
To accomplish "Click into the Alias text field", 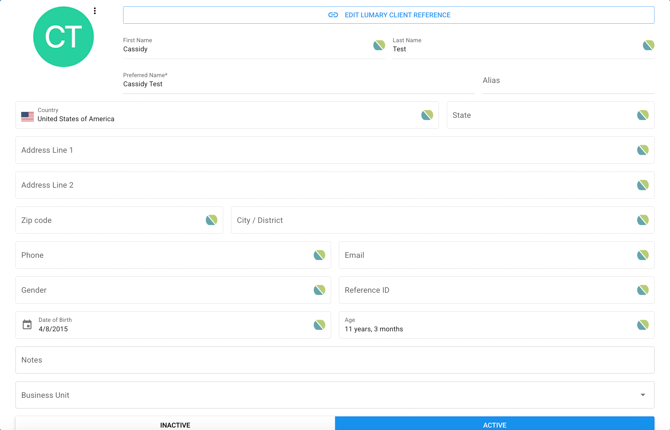I will [x=568, y=81].
